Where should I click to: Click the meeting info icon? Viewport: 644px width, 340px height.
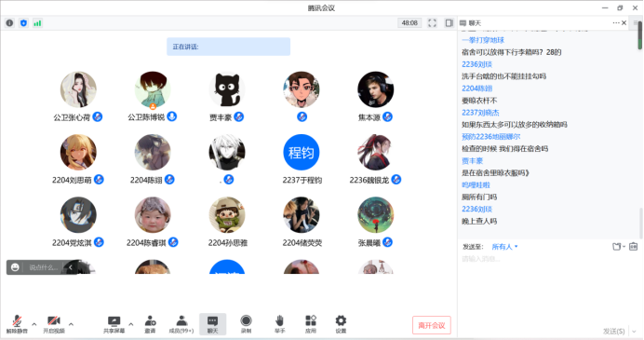pos(9,23)
